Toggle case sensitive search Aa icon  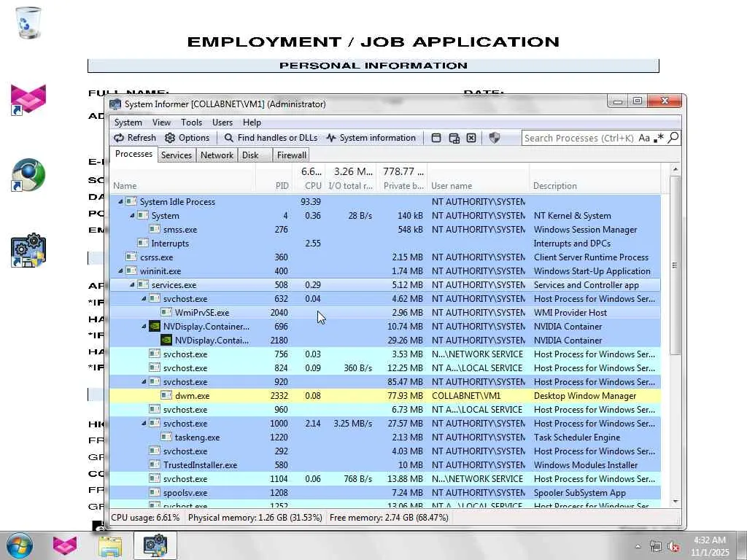(644, 138)
